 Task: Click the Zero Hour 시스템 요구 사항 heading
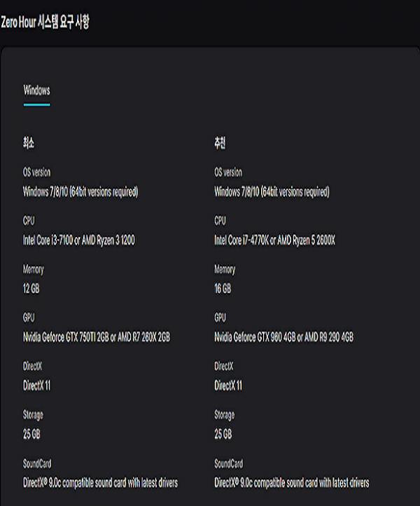pyautogui.click(x=45, y=22)
